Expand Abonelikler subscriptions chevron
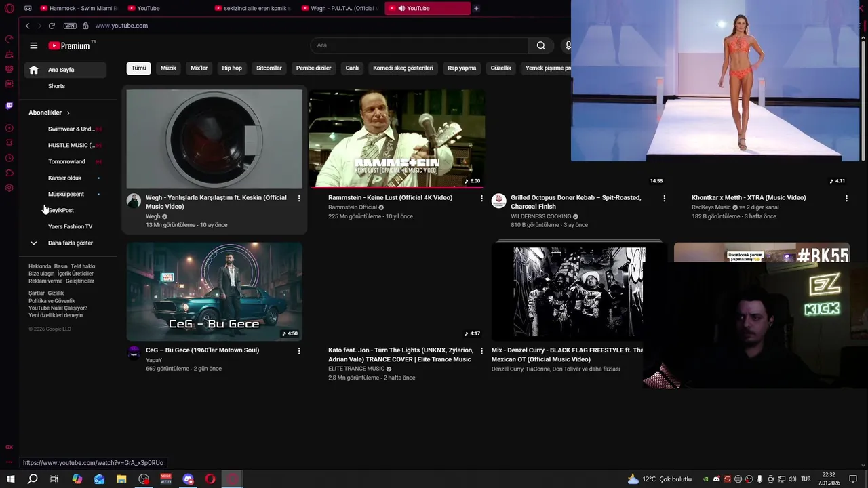Screen dimensions: 868x488 tap(68, 113)
